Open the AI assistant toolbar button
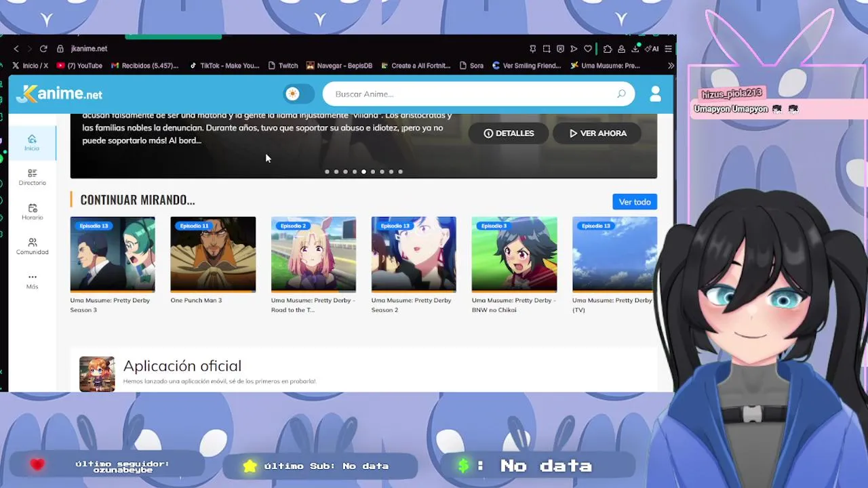Screen dimensions: 868x488 tap(652, 49)
